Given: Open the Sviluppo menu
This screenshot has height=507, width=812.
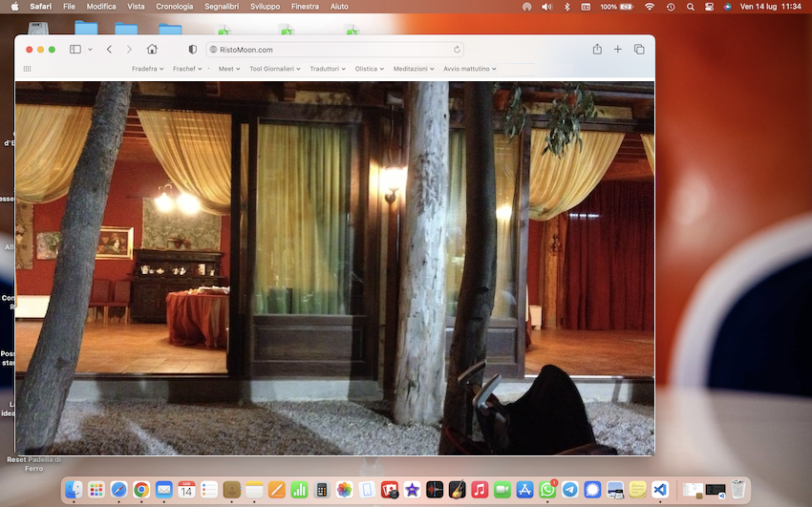Looking at the screenshot, I should pyautogui.click(x=266, y=7).
